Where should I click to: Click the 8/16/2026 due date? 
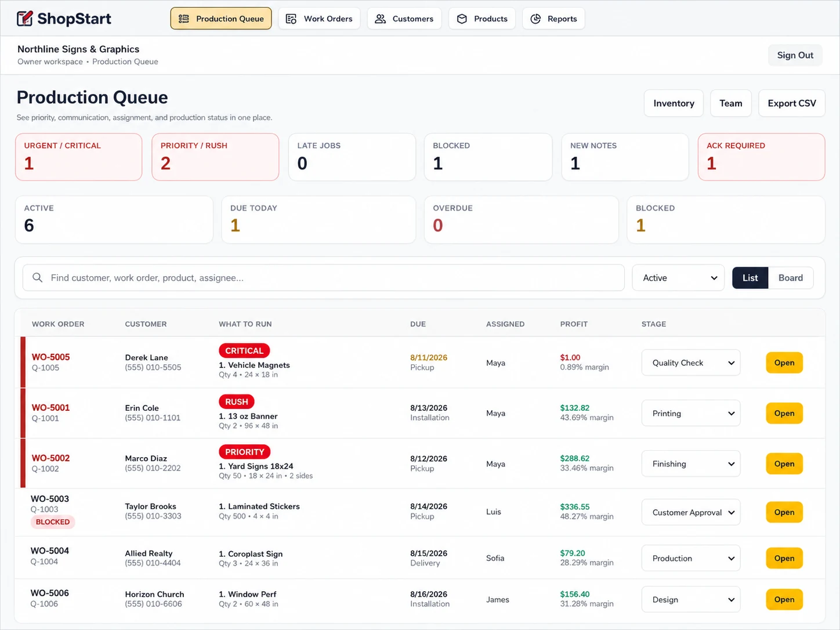click(429, 594)
